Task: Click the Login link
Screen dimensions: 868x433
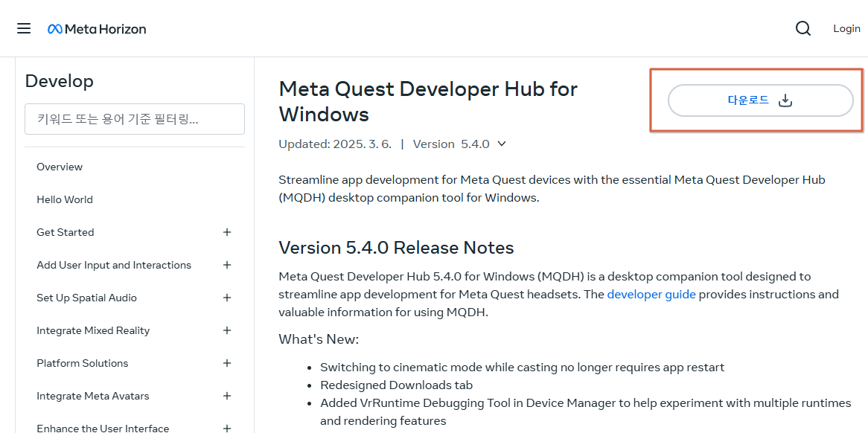Action: 846,28
